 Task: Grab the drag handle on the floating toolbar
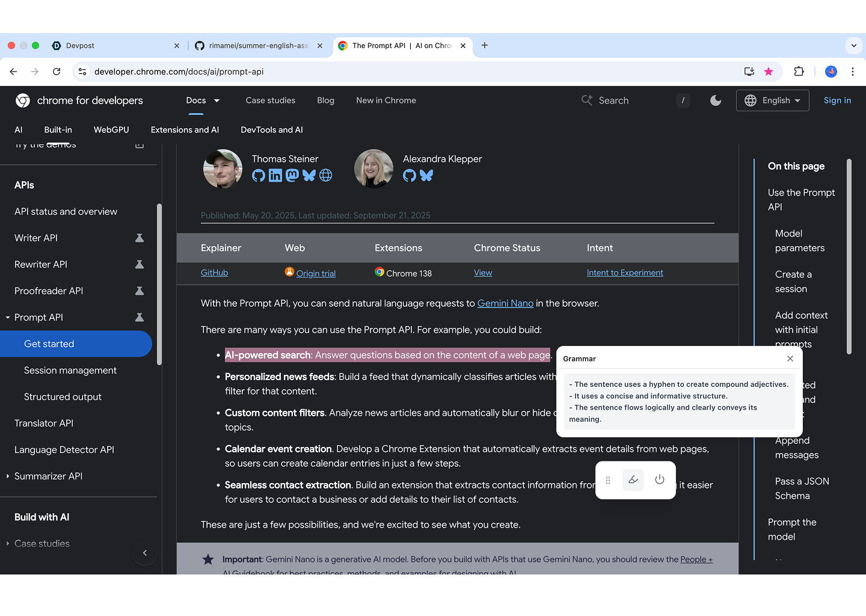tap(608, 480)
